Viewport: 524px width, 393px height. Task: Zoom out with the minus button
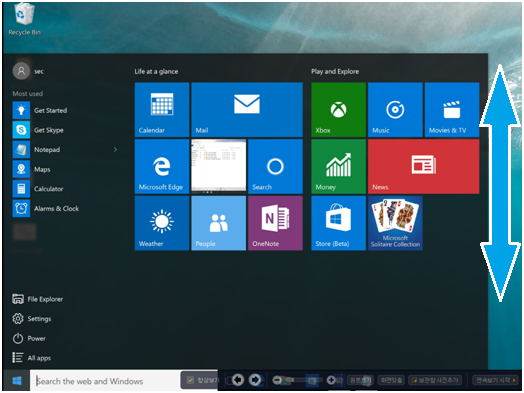277,380
